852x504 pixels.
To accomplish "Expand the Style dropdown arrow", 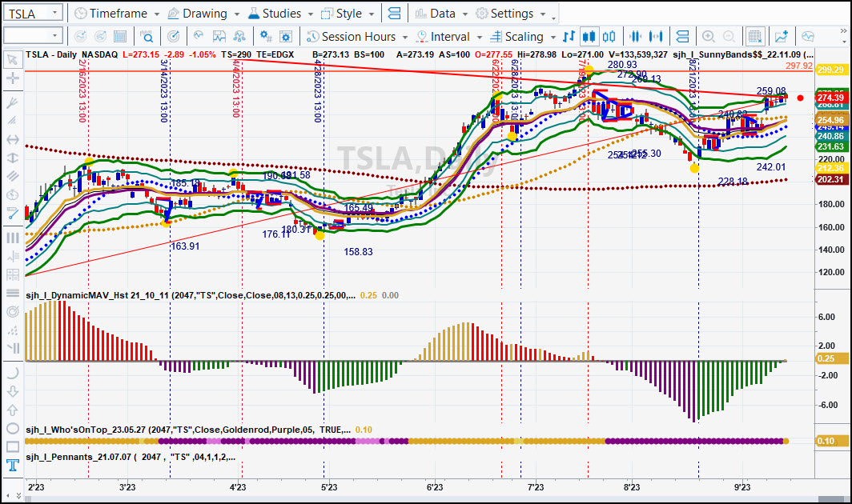I will (x=372, y=14).
